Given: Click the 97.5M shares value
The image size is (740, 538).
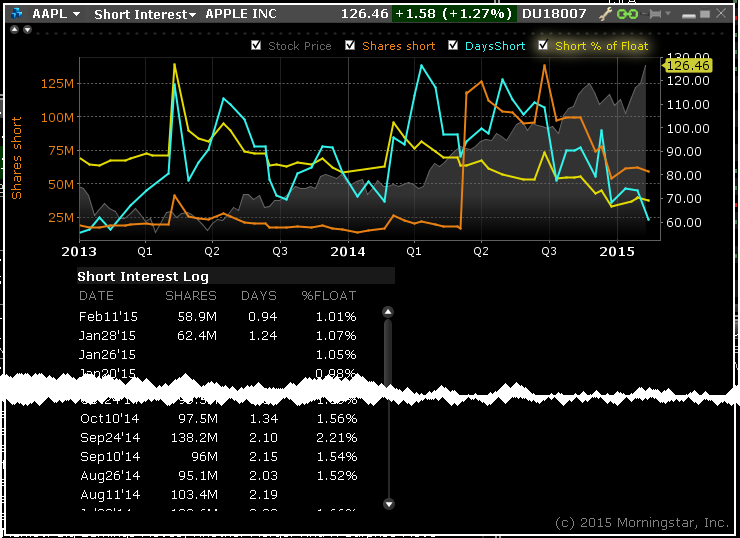Looking at the screenshot, I should pos(198,419).
